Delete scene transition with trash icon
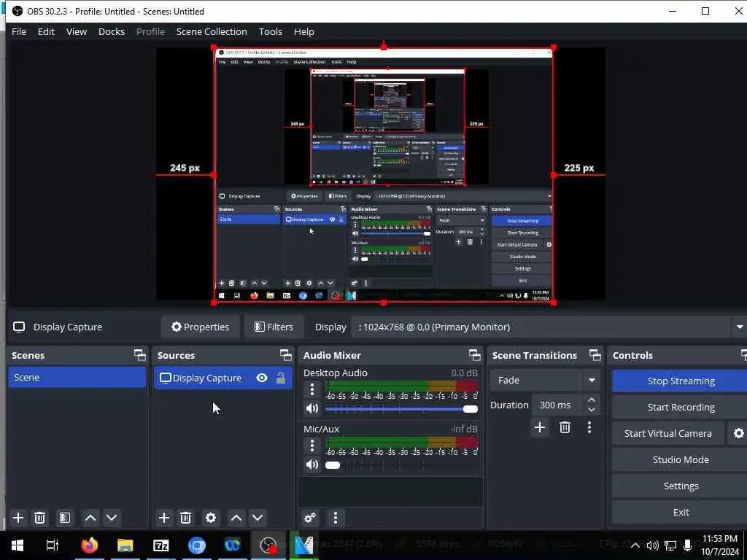The height and width of the screenshot is (560, 747). pos(565,427)
